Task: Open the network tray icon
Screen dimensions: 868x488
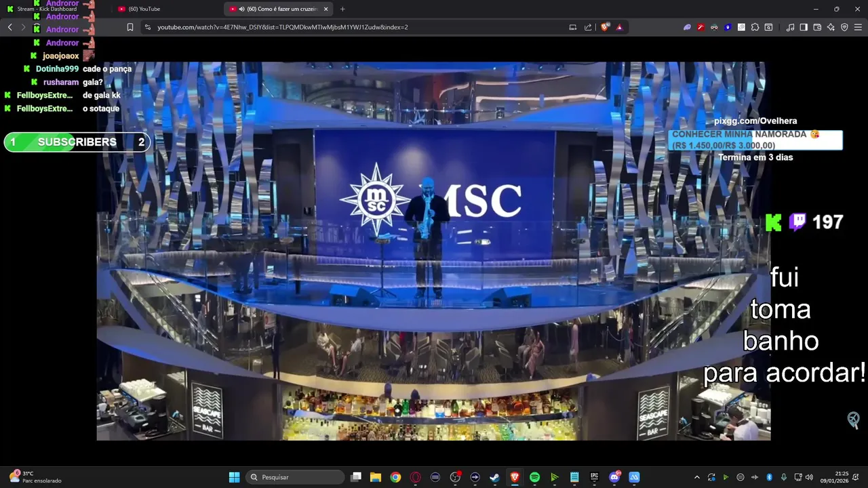Action: pos(797,477)
